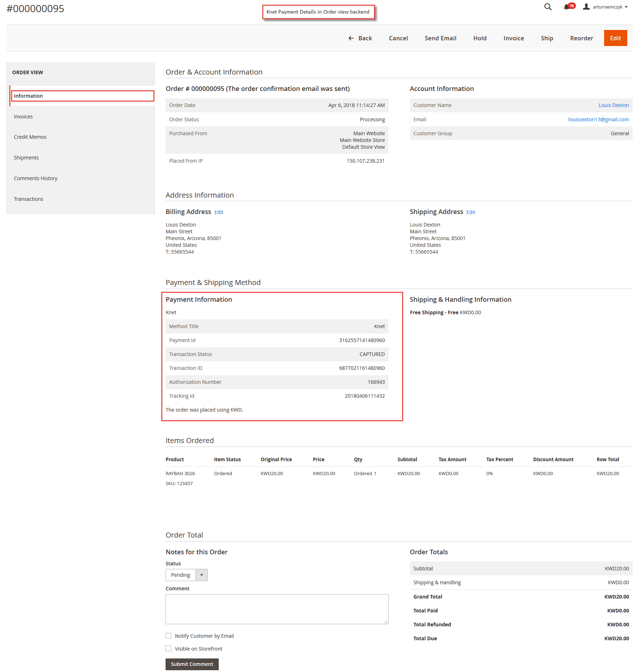Switch to the Invoices tab
The width and height of the screenshot is (638, 672).
pyautogui.click(x=23, y=116)
